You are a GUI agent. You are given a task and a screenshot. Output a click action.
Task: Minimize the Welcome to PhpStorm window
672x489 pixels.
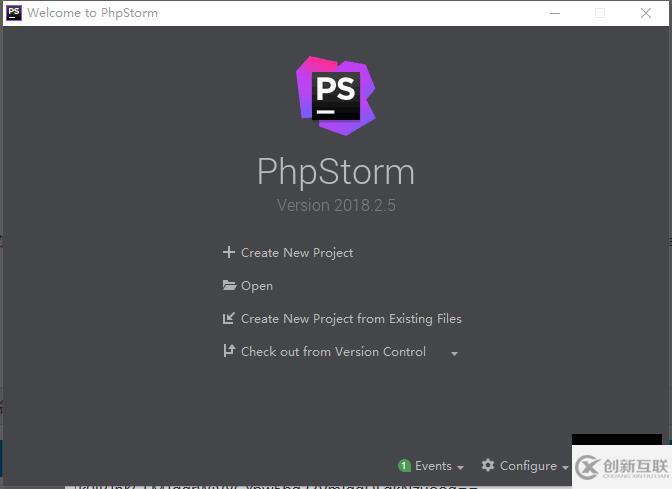[555, 13]
